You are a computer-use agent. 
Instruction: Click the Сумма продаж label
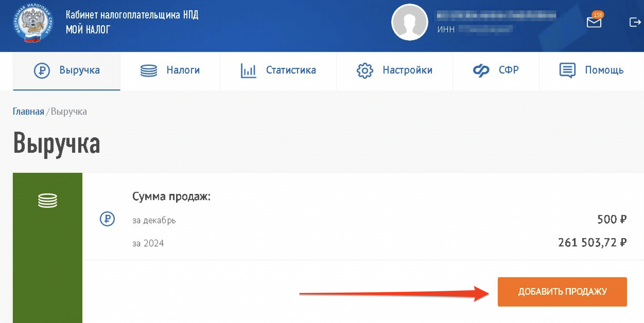click(171, 196)
